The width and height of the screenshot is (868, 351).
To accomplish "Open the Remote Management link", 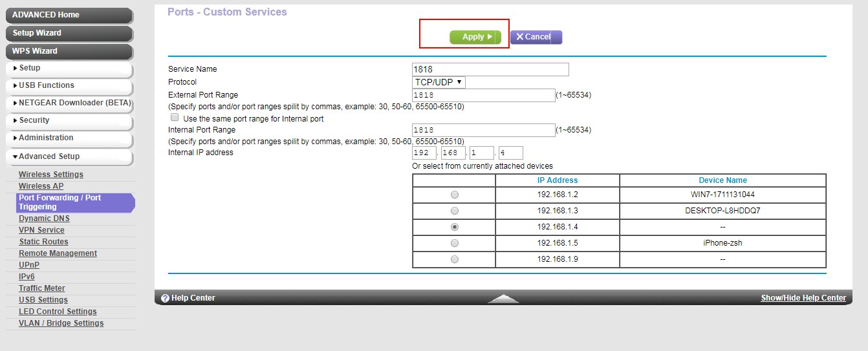I will click(58, 253).
